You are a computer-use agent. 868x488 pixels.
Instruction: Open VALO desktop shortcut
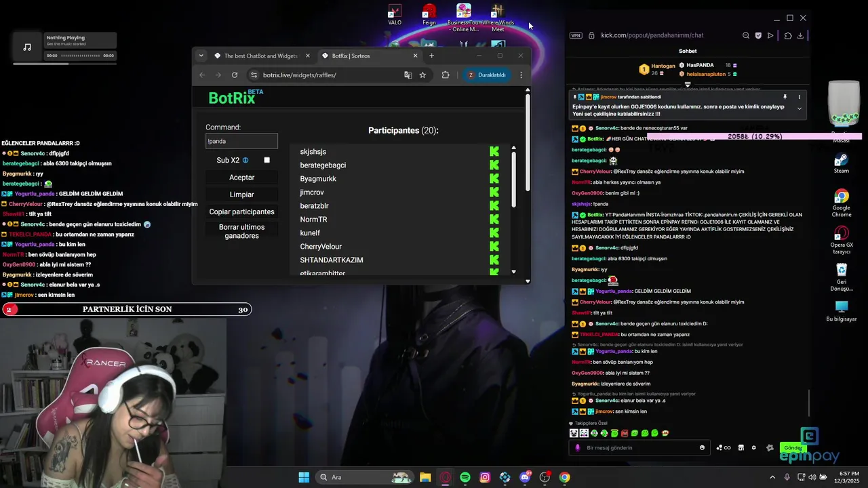[395, 15]
